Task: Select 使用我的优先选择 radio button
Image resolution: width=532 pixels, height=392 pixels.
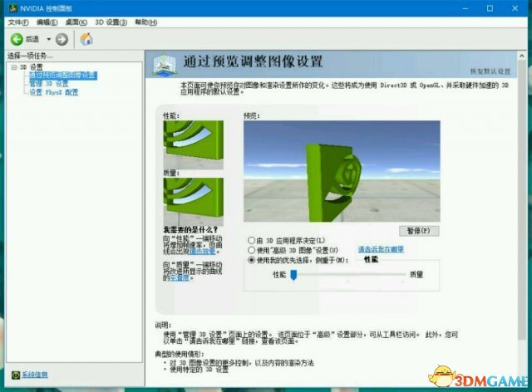Action: [251, 260]
